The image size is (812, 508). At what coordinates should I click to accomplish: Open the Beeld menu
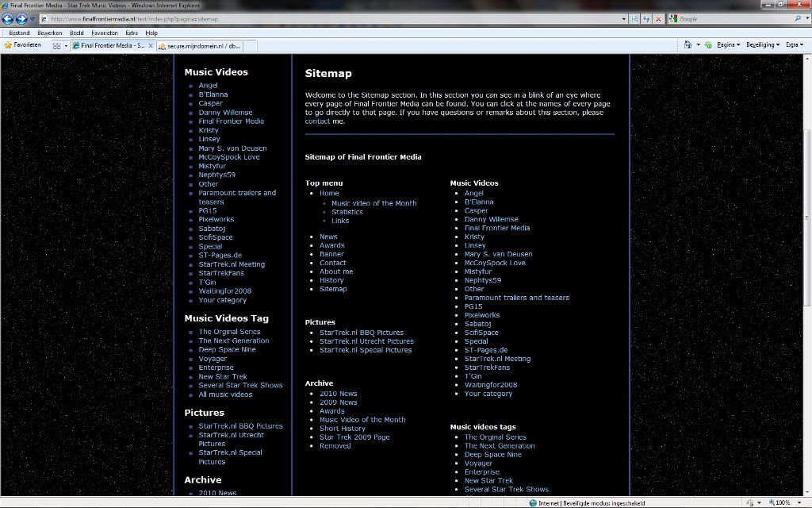coord(77,33)
